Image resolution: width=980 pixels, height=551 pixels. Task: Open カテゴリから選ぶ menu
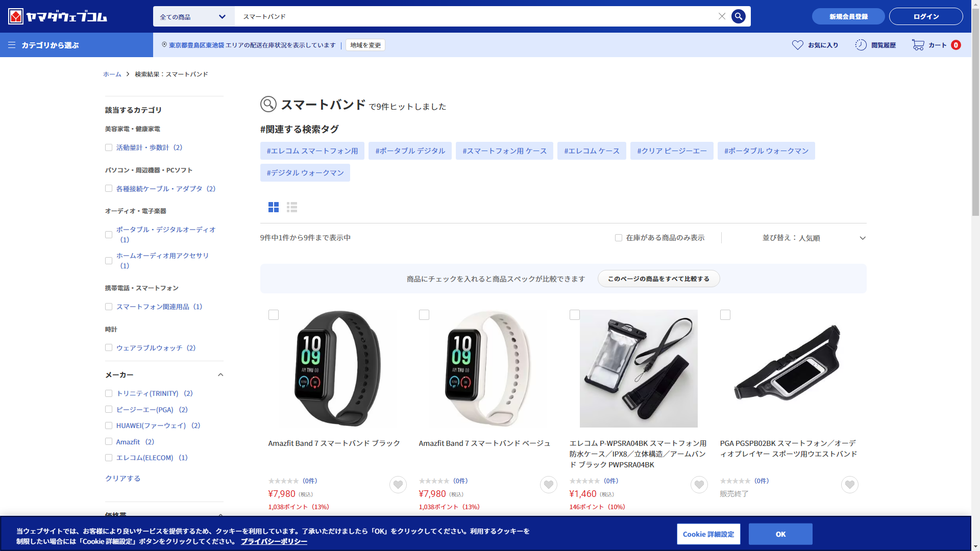click(x=50, y=45)
